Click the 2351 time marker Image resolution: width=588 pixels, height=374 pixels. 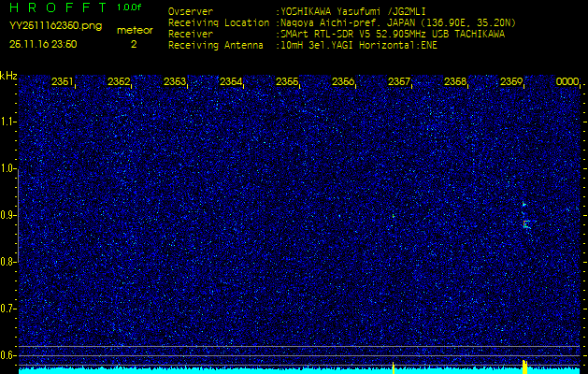click(64, 82)
